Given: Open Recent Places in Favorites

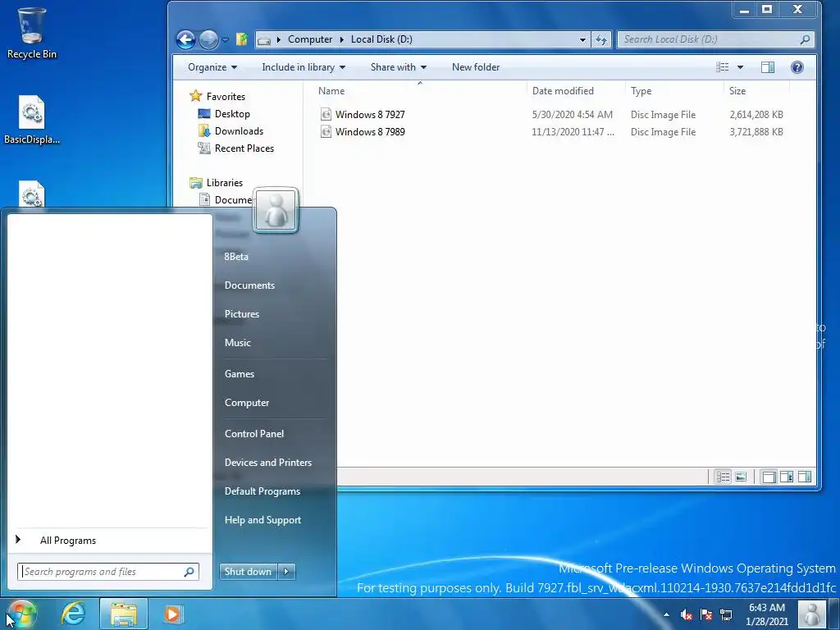Looking at the screenshot, I should 244,148.
